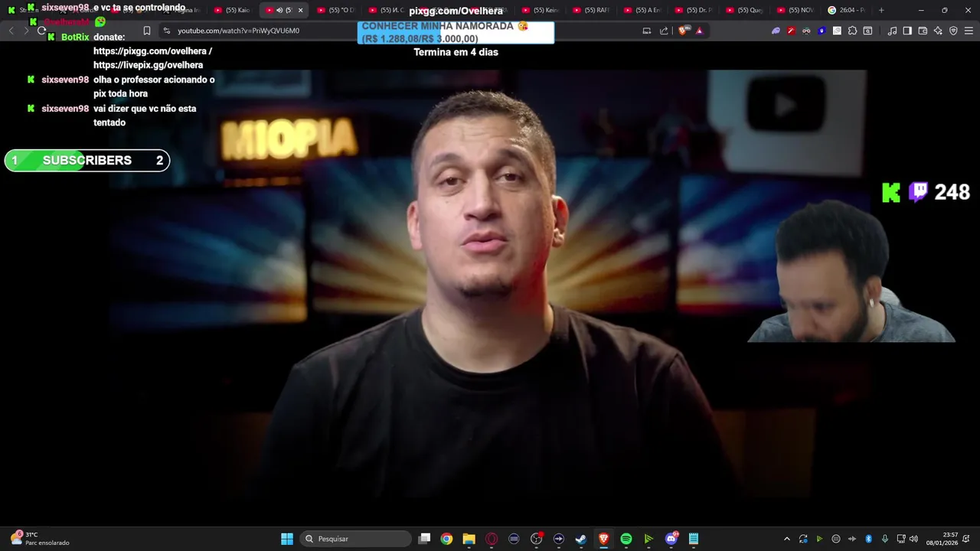The height and width of the screenshot is (551, 980).
Task: Click the 'CONHECER MINHA NAMORADA' donation goal bar
Action: 456,32
